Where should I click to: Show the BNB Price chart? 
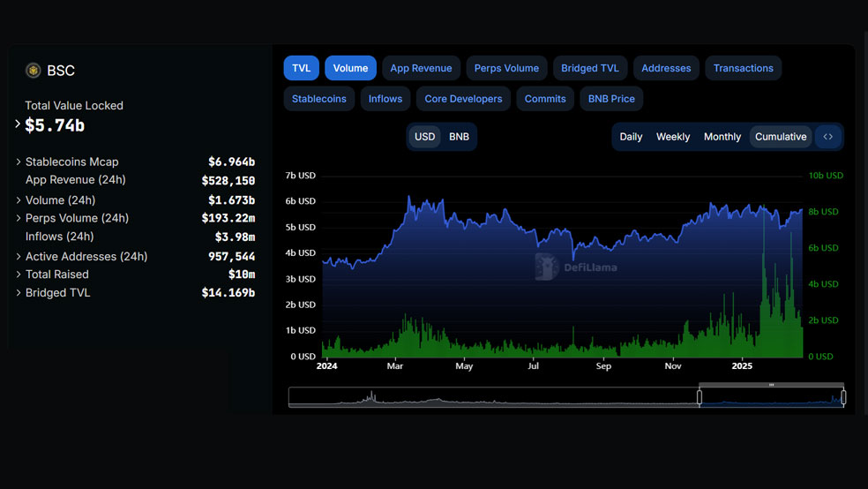611,99
